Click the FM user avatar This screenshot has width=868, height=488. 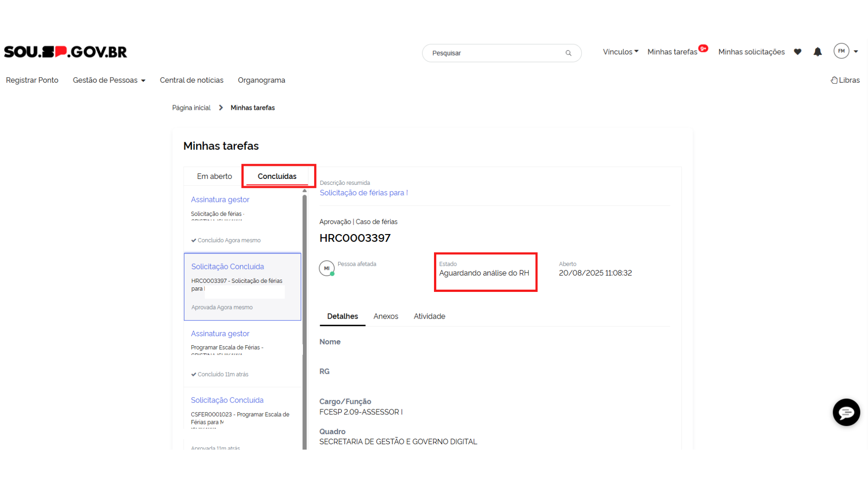[841, 51]
